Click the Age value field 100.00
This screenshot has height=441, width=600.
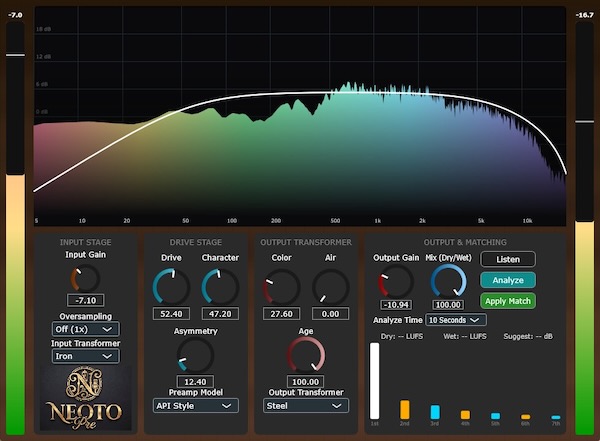[305, 382]
